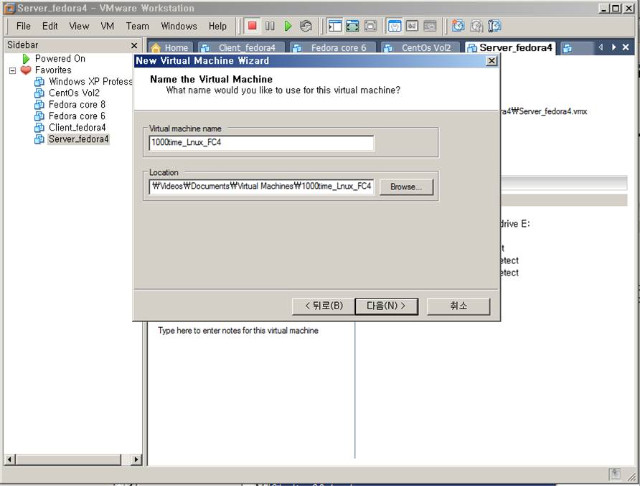
Task: Select the Console View toolbar icon
Action: tap(430, 26)
